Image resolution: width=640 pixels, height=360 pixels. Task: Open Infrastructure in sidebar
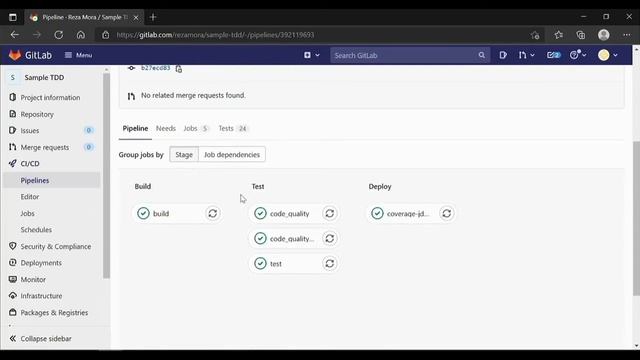(41, 296)
